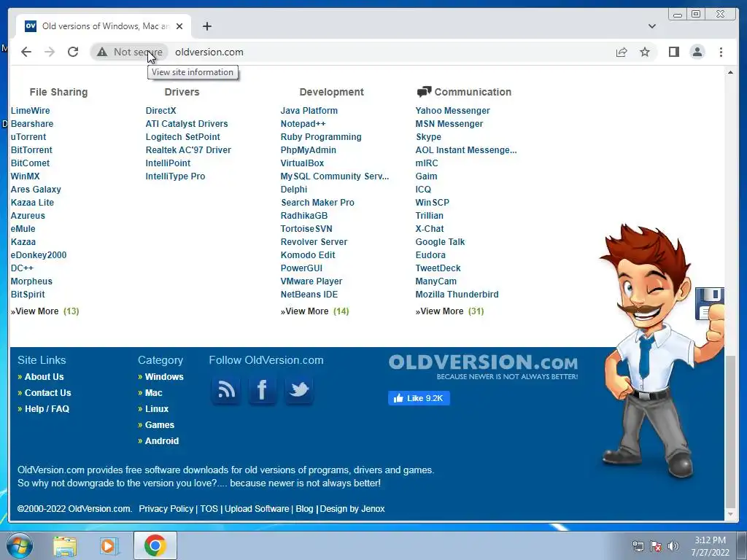The image size is (747, 560).
Task: Open the OldVersion Twitter icon
Action: pos(298,389)
